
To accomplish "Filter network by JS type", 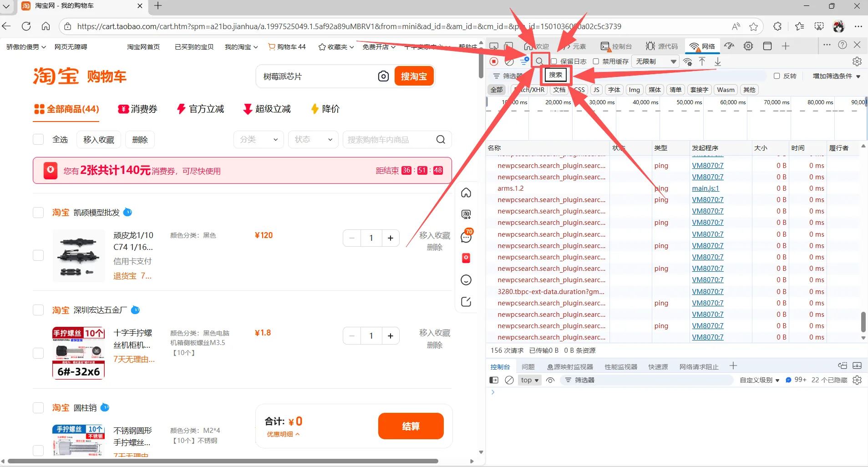I will coord(596,90).
